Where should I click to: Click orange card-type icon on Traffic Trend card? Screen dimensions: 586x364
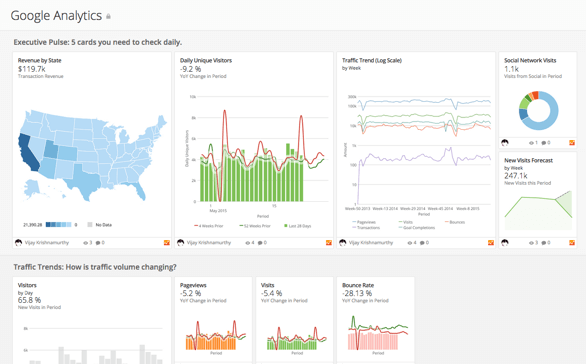491,243
